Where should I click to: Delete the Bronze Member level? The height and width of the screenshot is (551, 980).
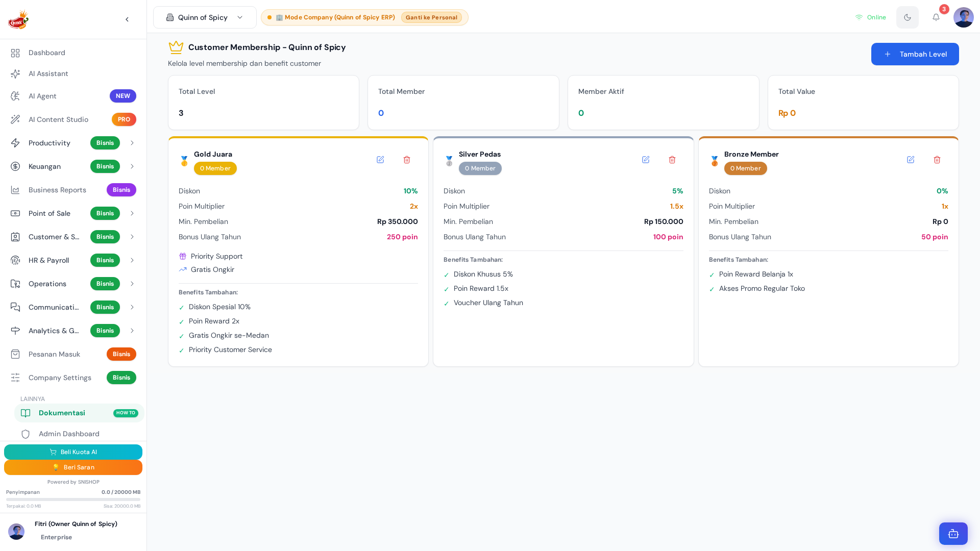(937, 160)
